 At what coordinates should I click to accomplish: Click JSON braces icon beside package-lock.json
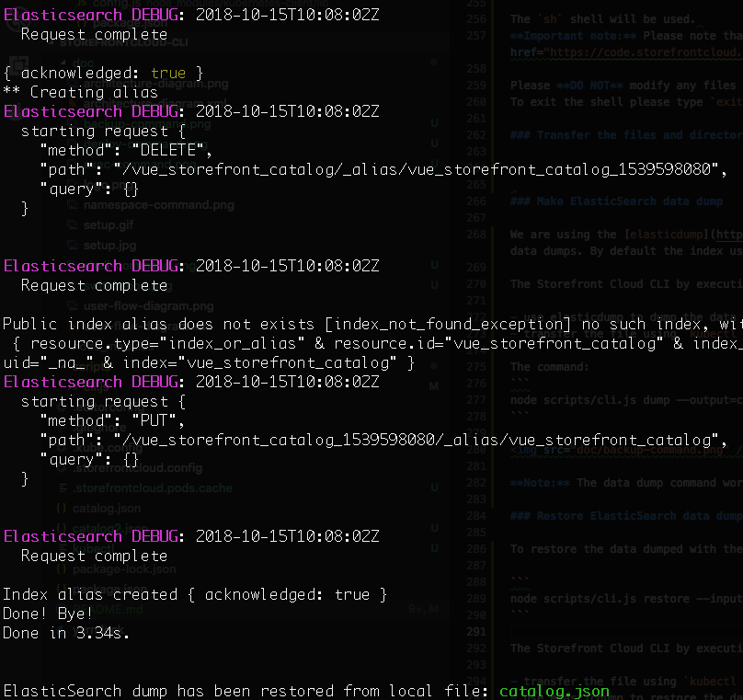pos(62,568)
